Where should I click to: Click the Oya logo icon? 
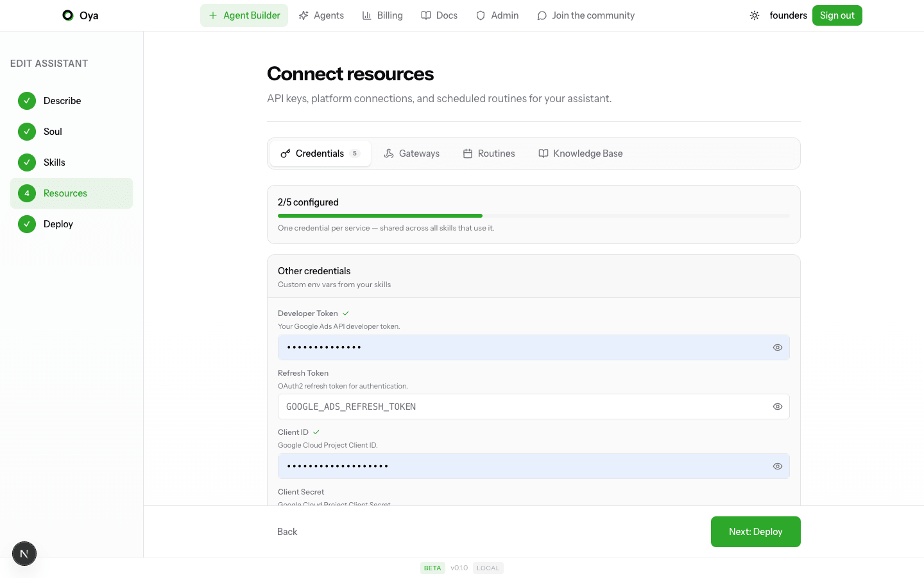[68, 15]
